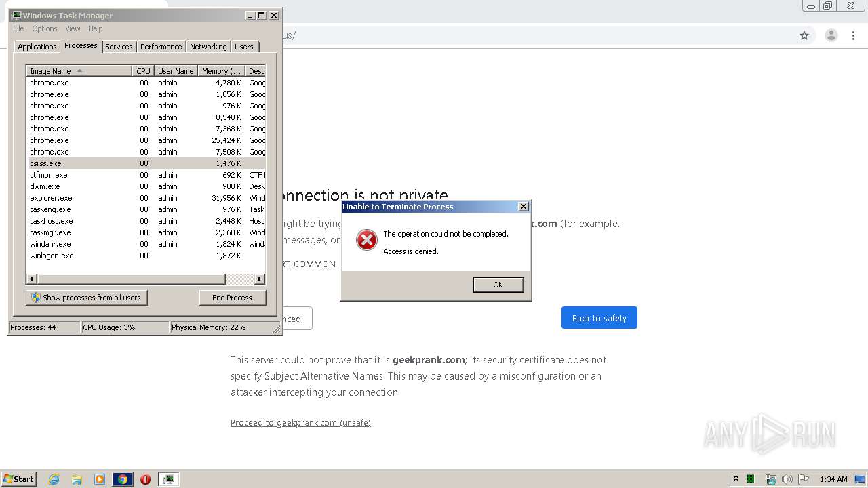Click Proceed to geekprank.com (unsafe) link
This screenshot has width=868, height=488.
(x=300, y=422)
